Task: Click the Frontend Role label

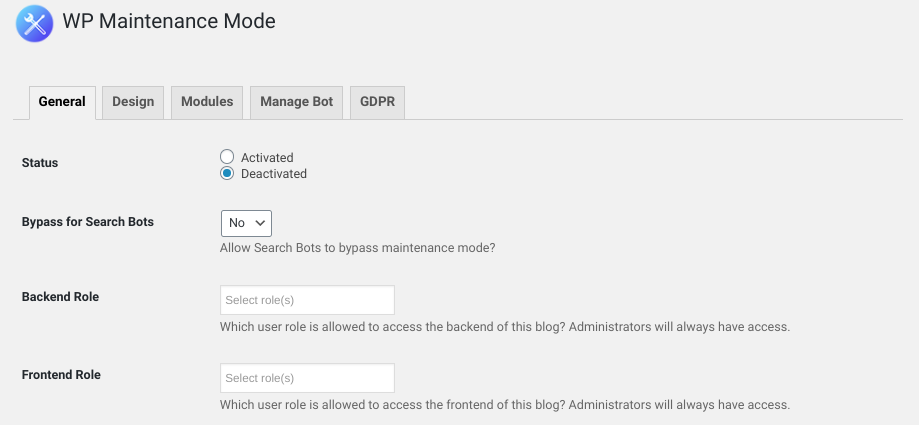Action: tap(61, 375)
